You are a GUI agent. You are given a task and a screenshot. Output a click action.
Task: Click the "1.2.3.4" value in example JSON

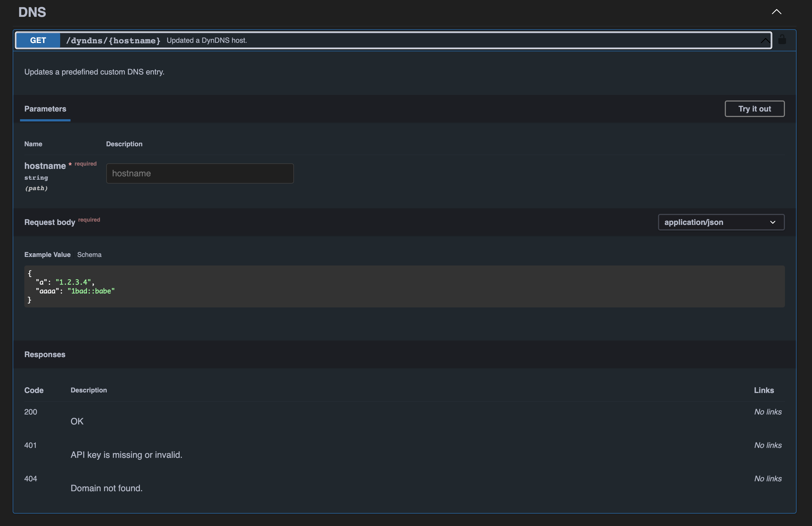coord(73,282)
